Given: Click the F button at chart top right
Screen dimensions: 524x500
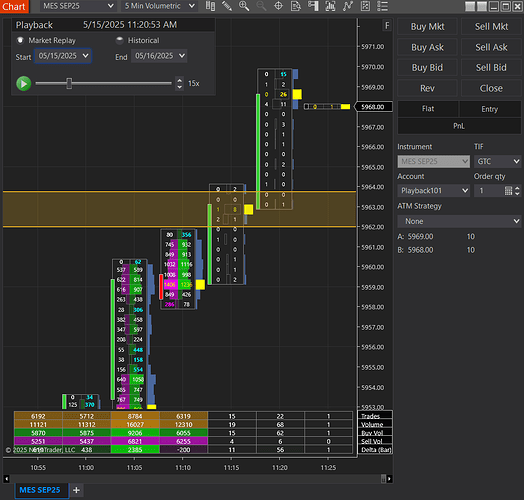Looking at the screenshot, I should [387, 25].
